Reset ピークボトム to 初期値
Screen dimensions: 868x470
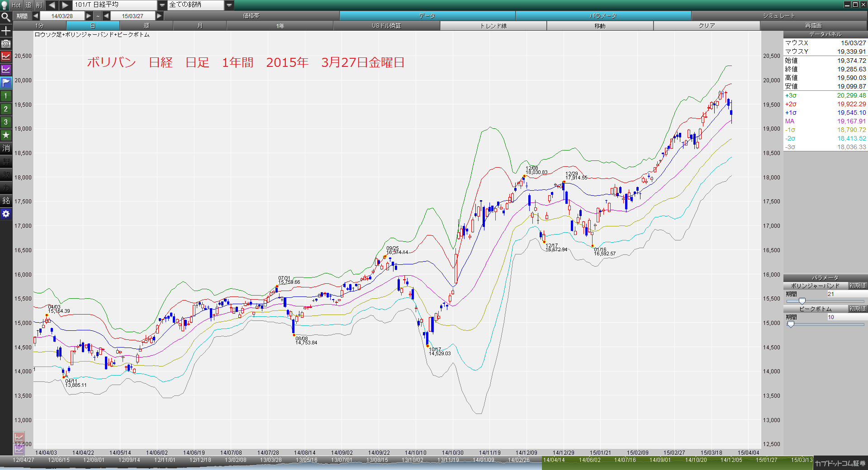pos(858,309)
